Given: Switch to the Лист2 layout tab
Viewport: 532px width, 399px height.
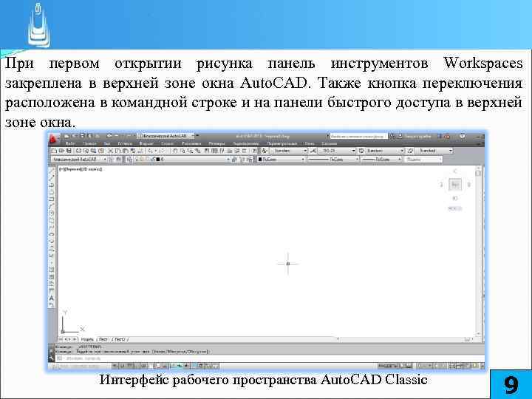Looking at the screenshot, I should pos(120,339).
